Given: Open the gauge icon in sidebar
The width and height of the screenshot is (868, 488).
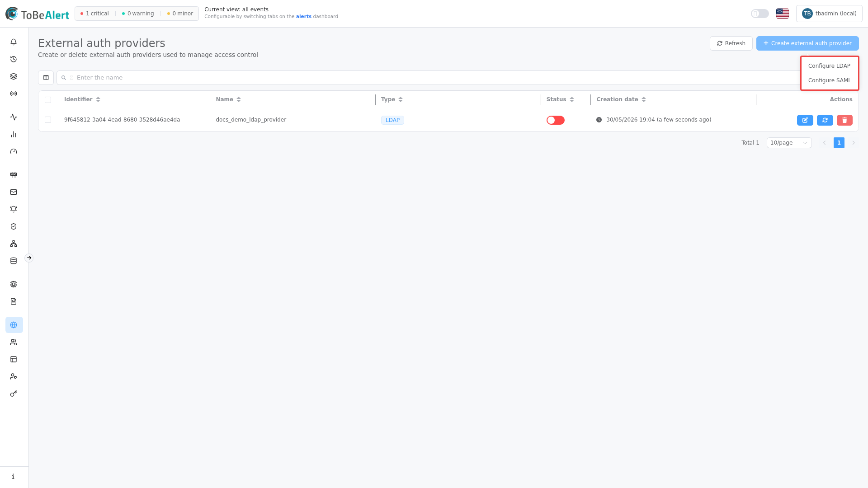Looking at the screenshot, I should point(14,151).
